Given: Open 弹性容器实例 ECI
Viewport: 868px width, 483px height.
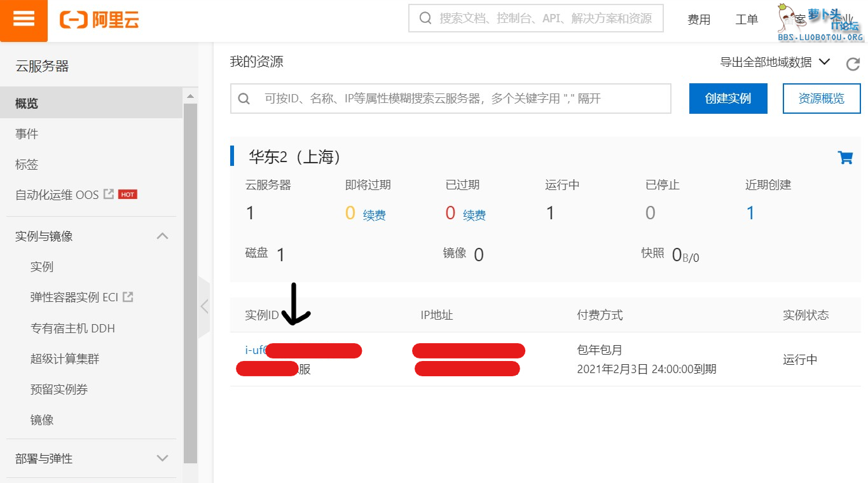Looking at the screenshot, I should [x=74, y=297].
